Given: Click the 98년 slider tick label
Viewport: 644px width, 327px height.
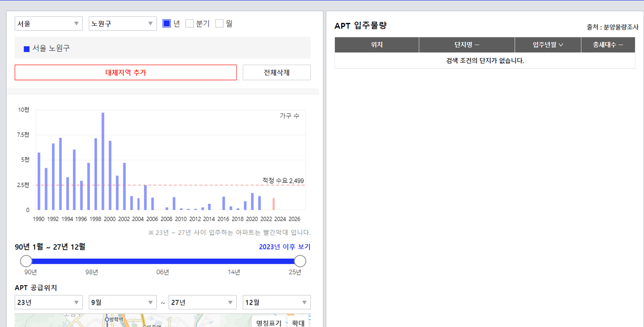Looking at the screenshot, I should (92, 272).
